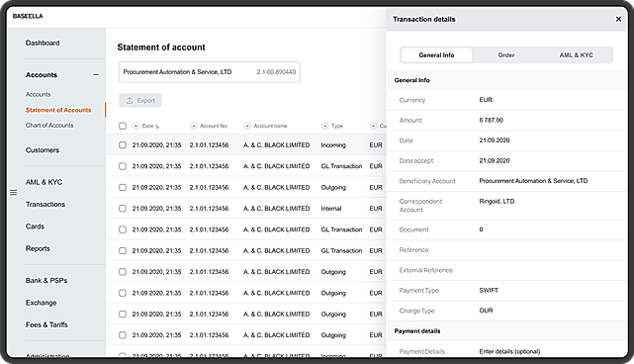Click the Beneficiary Account value Procurement Automation & Service
634x364 pixels.
tap(533, 181)
